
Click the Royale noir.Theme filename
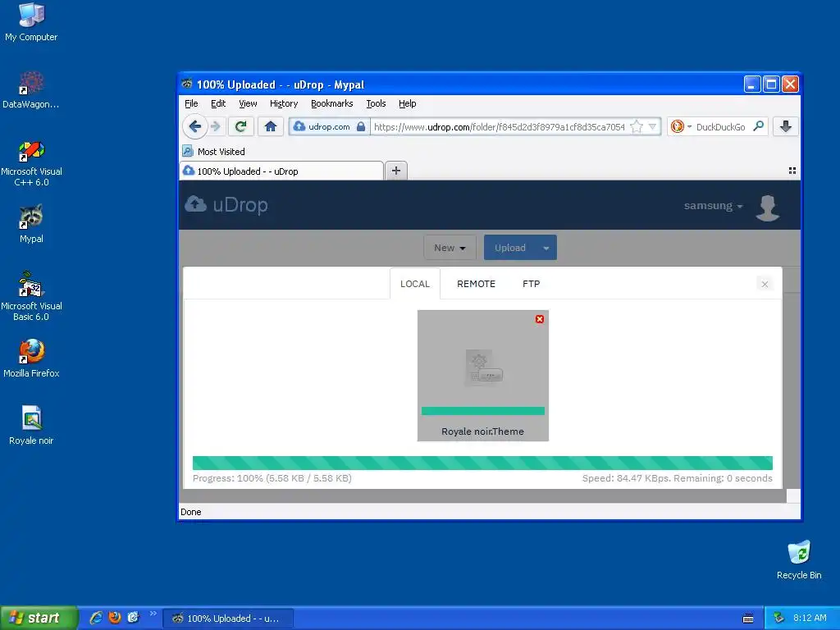click(482, 431)
